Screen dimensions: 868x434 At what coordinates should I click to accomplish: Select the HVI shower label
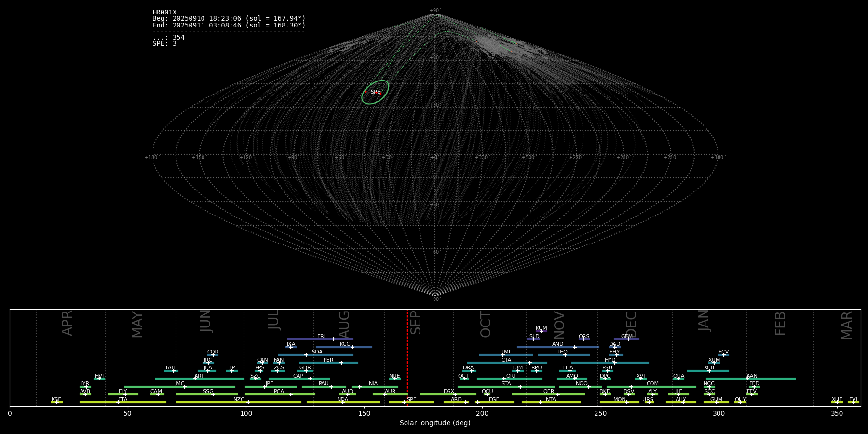coord(99,376)
